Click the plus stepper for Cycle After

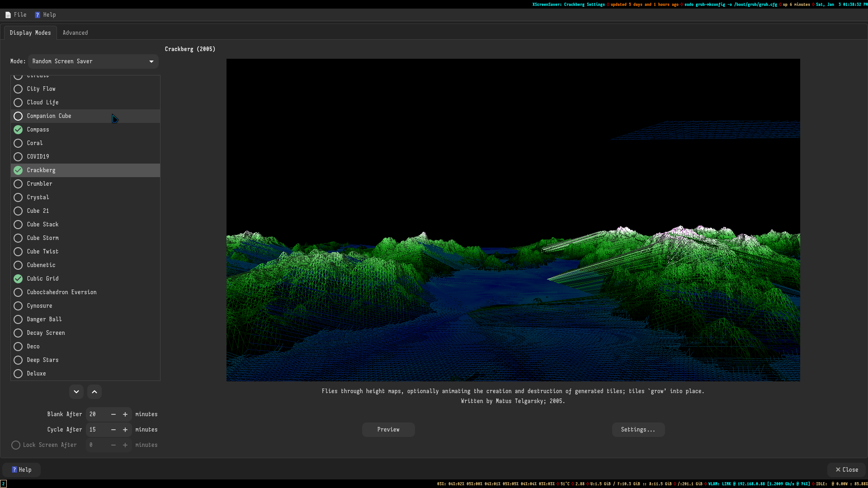click(125, 430)
